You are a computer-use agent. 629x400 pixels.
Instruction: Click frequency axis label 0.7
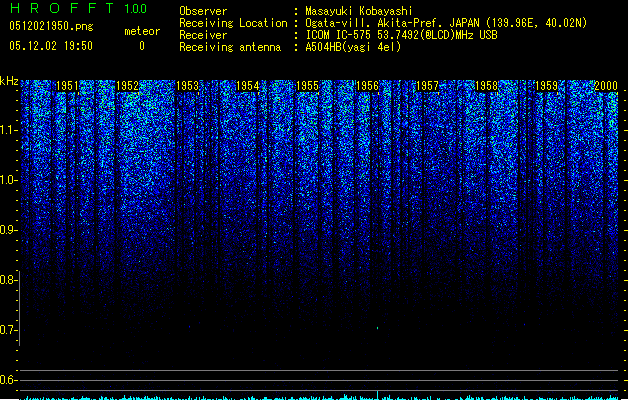pyautogui.click(x=8, y=330)
